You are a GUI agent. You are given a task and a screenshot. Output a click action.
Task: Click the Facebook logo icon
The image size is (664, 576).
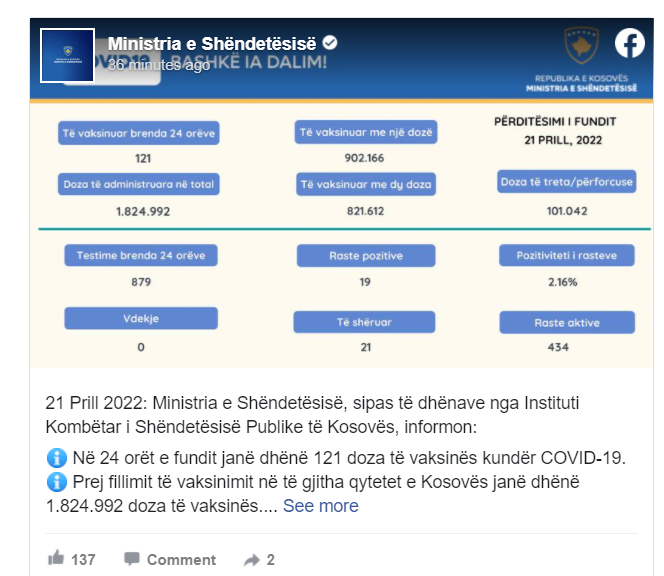pos(629,43)
